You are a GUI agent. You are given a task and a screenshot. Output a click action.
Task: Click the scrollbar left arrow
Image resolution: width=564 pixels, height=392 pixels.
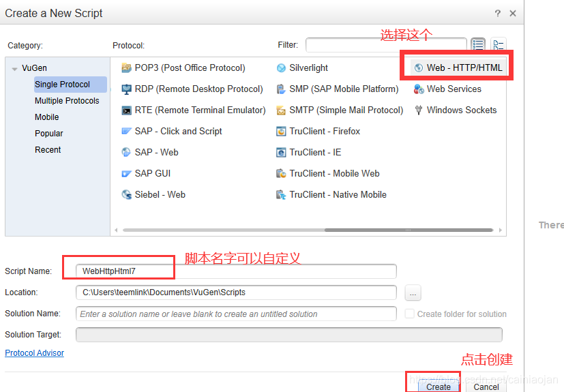(x=116, y=230)
